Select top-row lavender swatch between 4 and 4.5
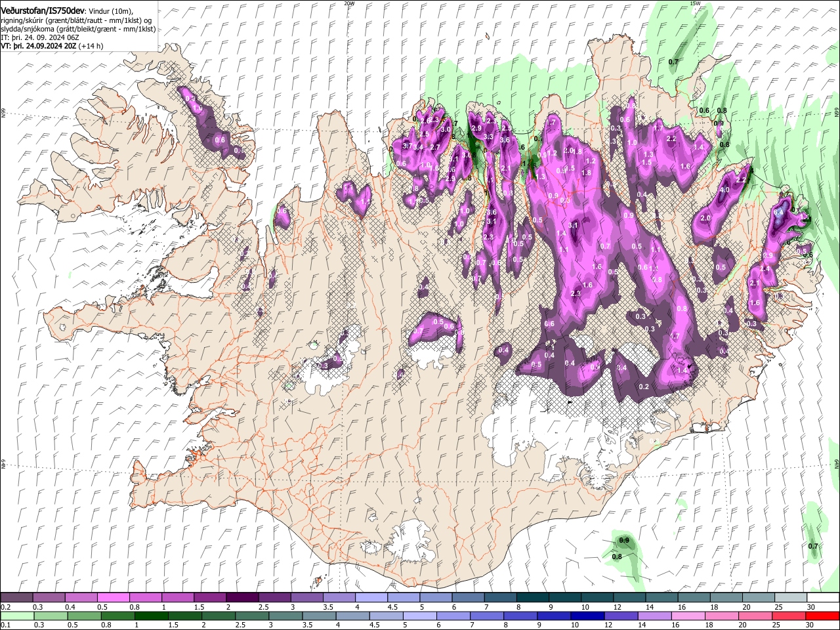This screenshot has height=630, width=840. pyautogui.click(x=371, y=598)
